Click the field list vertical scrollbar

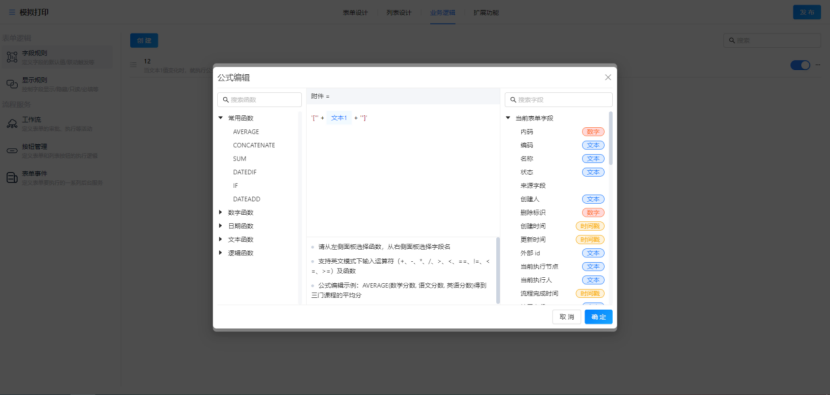click(x=611, y=138)
